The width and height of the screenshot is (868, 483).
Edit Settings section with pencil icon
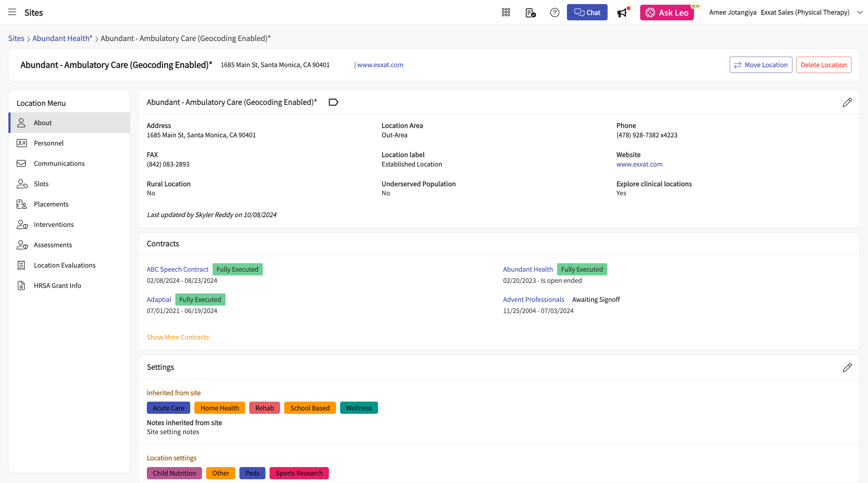847,367
